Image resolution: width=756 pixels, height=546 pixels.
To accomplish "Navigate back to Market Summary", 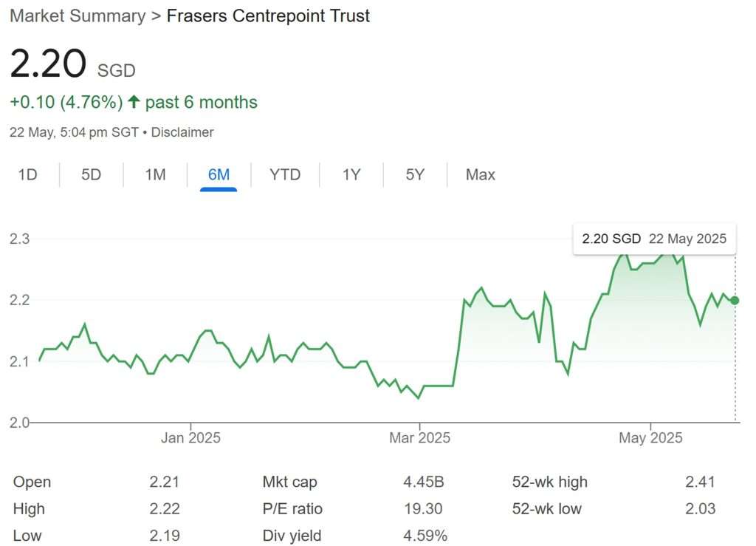I will 76,16.
